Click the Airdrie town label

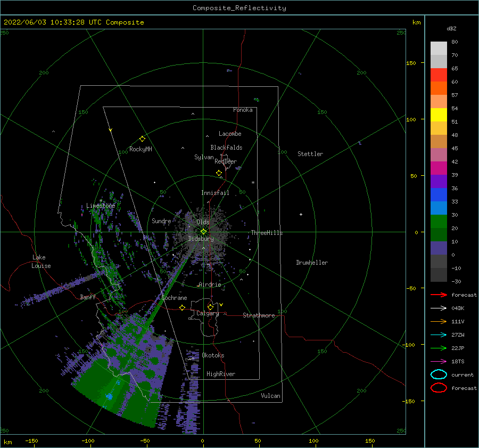point(210,284)
